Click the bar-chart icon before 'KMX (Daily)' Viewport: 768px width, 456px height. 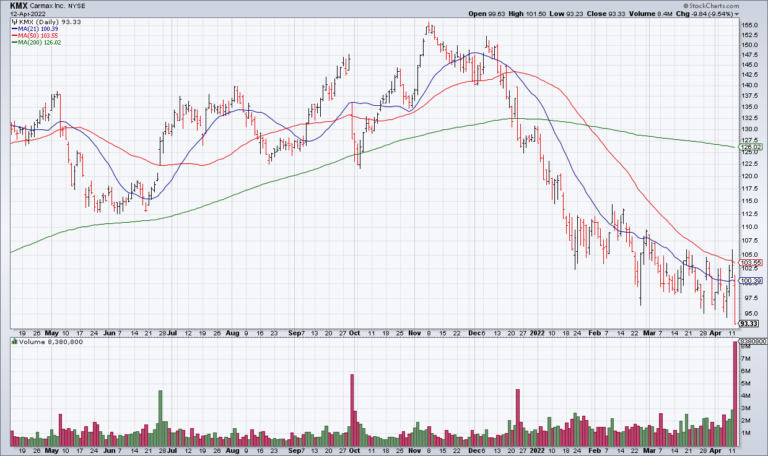tap(14, 22)
